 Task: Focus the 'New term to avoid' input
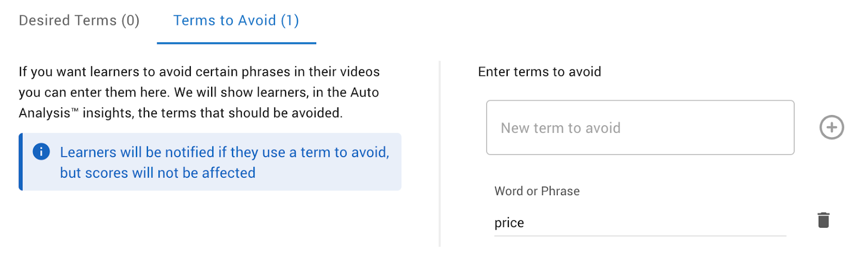pos(640,128)
